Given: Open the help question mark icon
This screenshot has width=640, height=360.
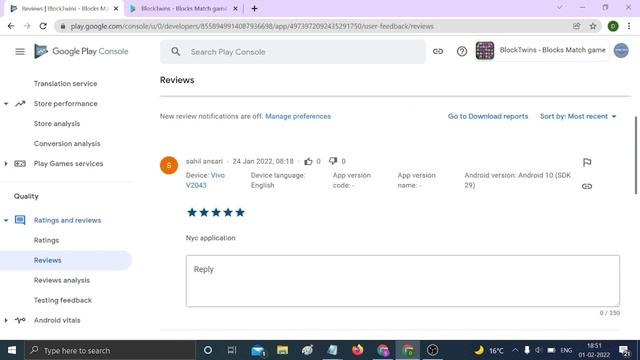Looking at the screenshot, I should [x=462, y=51].
